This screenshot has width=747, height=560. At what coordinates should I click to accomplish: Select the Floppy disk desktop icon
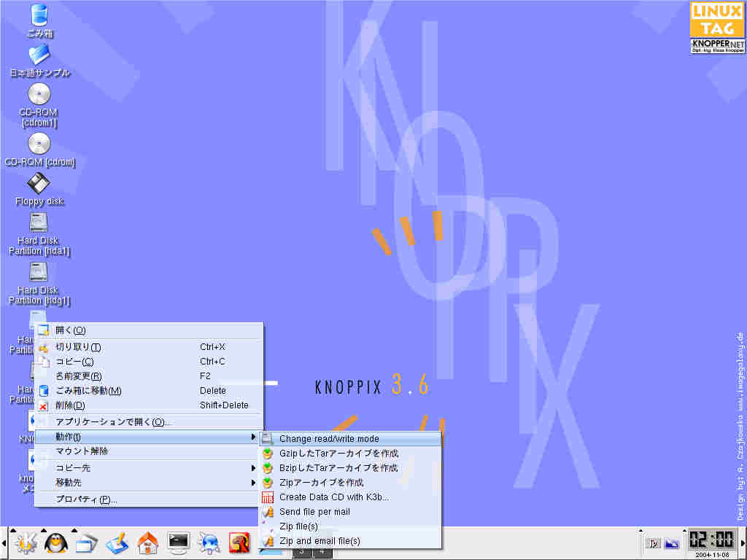point(39,189)
